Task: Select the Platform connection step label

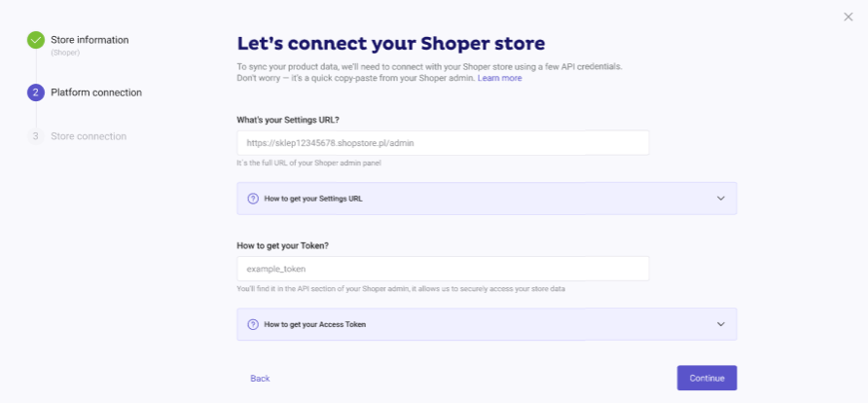Action: pyautogui.click(x=96, y=92)
